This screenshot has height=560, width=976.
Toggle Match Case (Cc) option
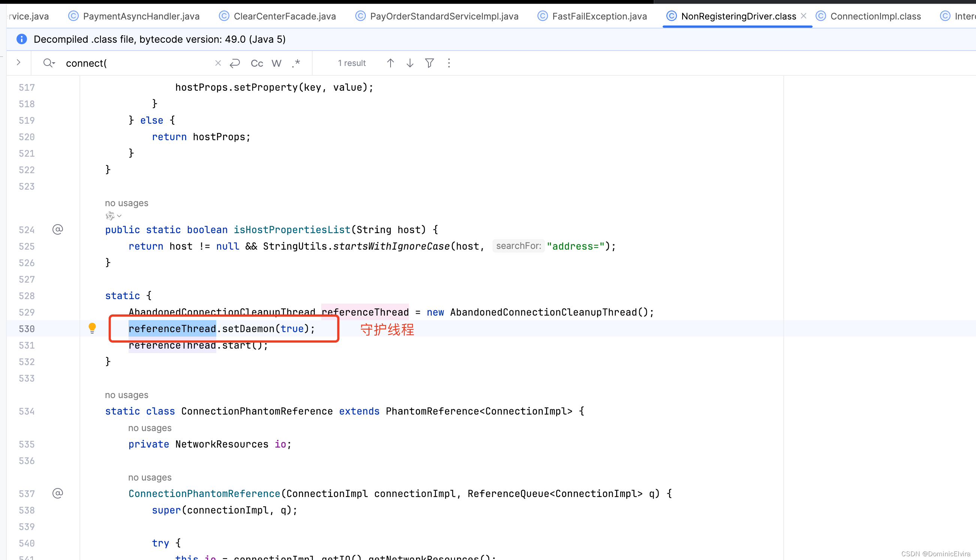coord(257,63)
